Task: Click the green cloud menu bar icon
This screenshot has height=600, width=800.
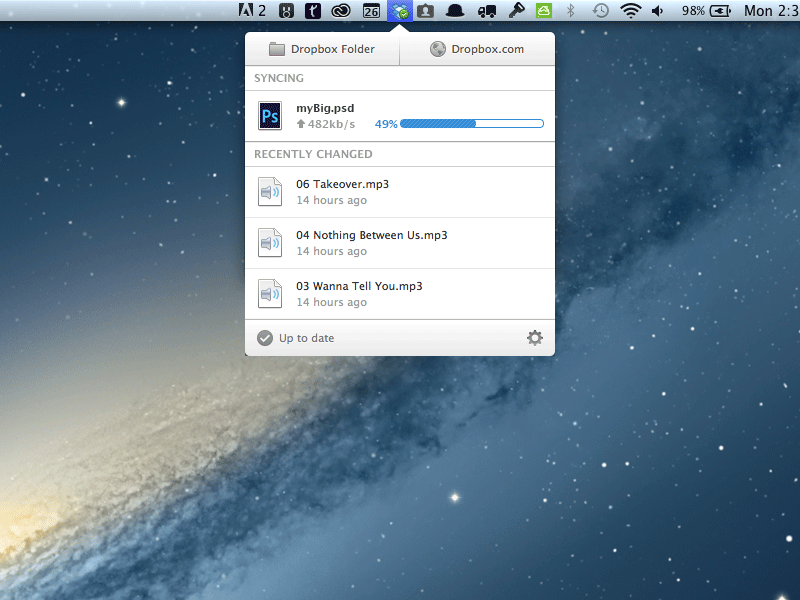Action: pyautogui.click(x=543, y=11)
